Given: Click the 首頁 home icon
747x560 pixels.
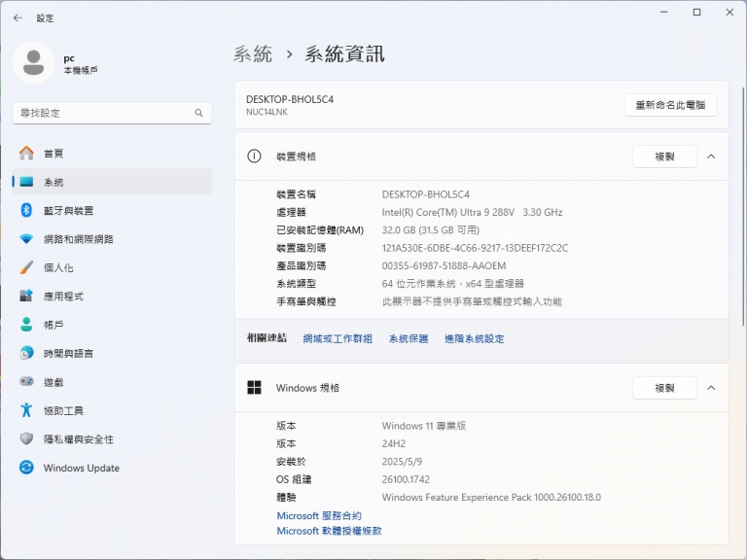Looking at the screenshot, I should (x=26, y=154).
